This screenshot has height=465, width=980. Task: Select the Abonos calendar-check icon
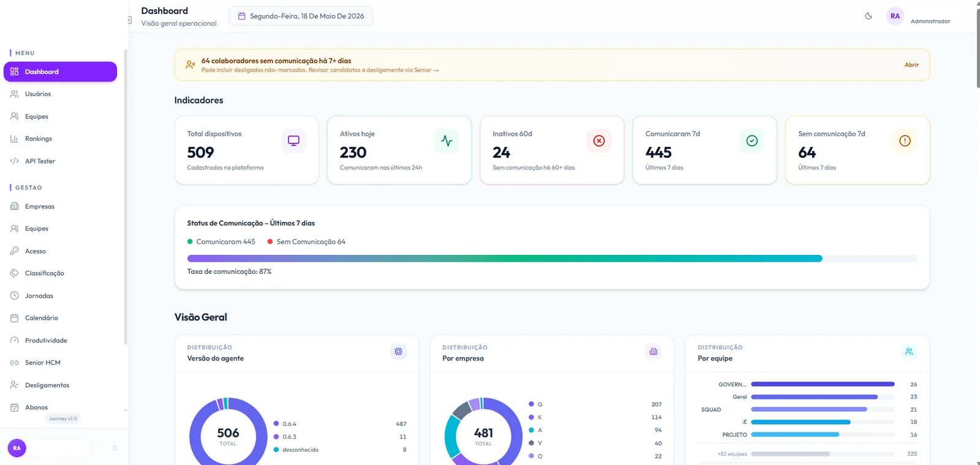click(x=14, y=407)
